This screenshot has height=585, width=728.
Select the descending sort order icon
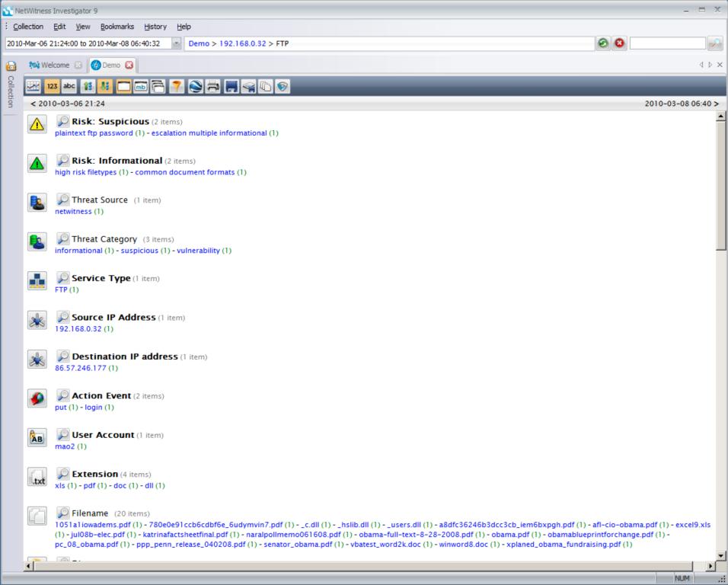tap(105, 86)
